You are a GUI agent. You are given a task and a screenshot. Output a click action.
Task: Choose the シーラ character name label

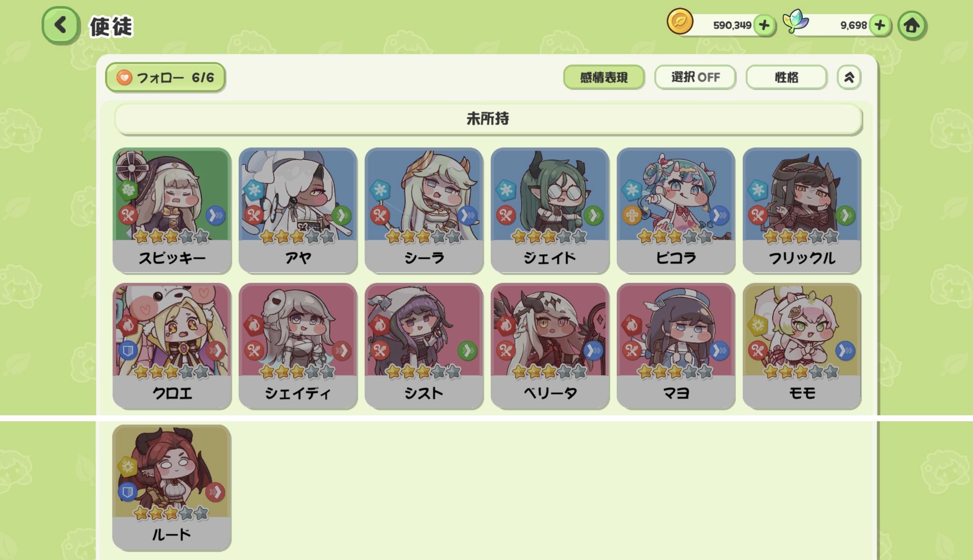[424, 258]
